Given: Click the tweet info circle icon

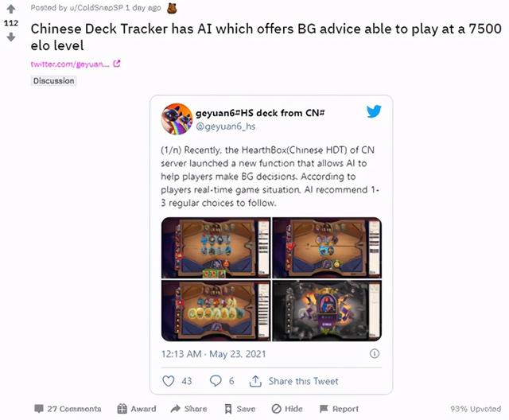Looking at the screenshot, I should (x=375, y=353).
